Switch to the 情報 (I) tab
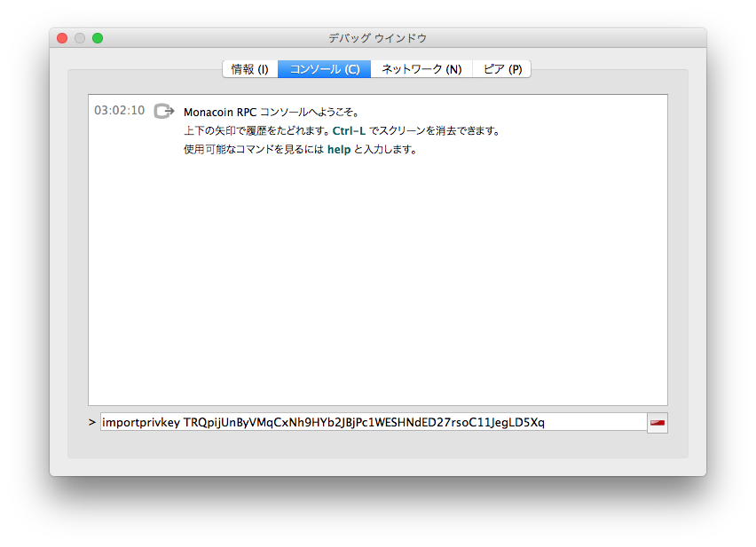 click(249, 69)
